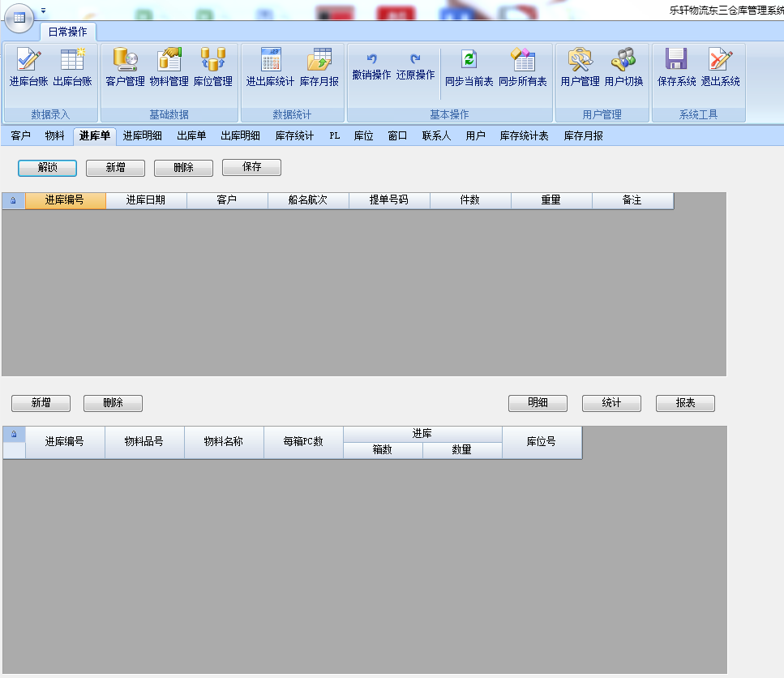The width and height of the screenshot is (784, 678).
Task: Click lower 删除 button above detail grid
Action: pyautogui.click(x=113, y=403)
